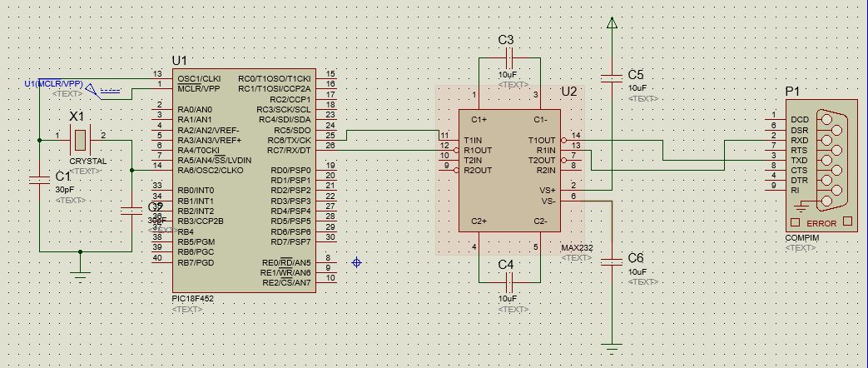Click the C5 reference label

(636, 75)
